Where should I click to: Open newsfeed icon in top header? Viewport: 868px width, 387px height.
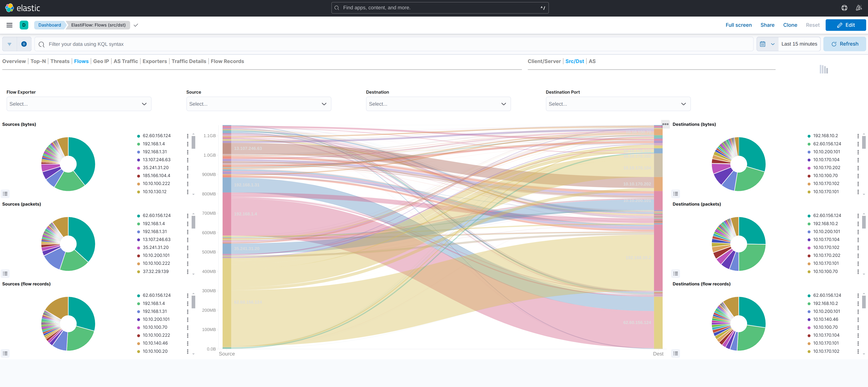tap(858, 8)
